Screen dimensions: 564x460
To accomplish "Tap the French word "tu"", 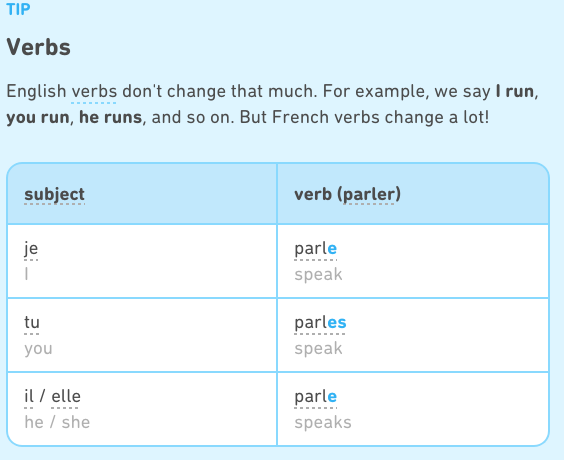I will 32,322.
